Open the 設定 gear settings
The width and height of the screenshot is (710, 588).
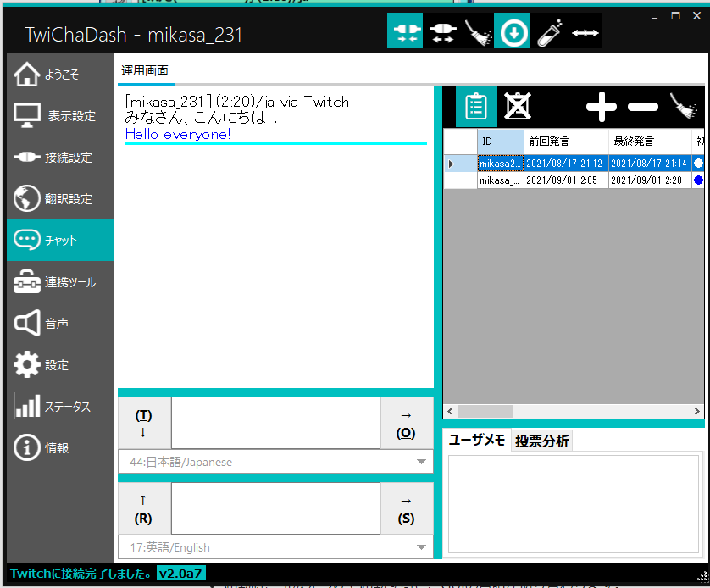(x=60, y=364)
